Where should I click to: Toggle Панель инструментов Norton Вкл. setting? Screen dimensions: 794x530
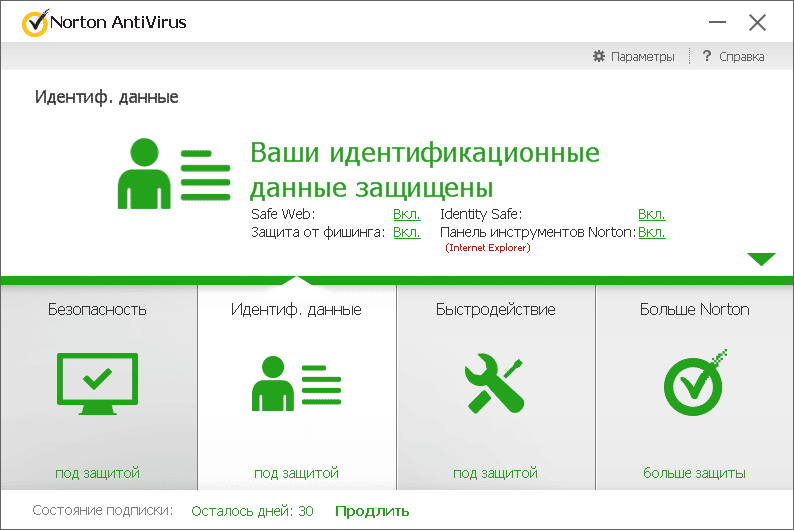(652, 232)
